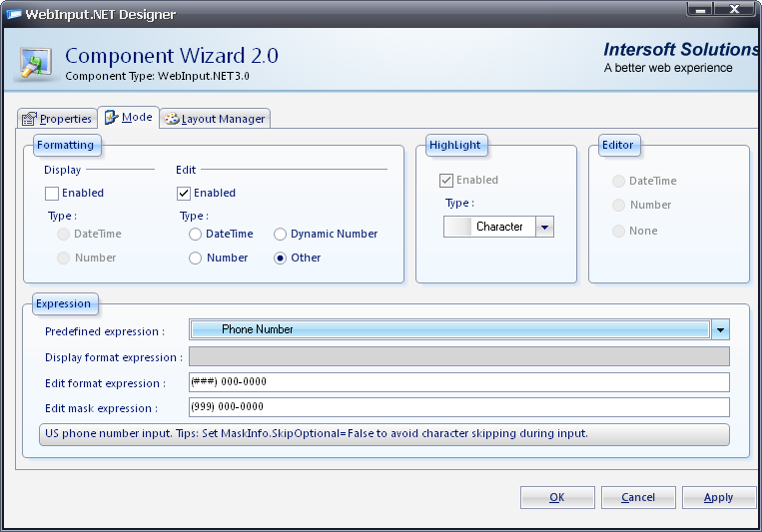Image resolution: width=762 pixels, height=532 pixels.
Task: Select the Edit Number radio option
Action: tap(195, 259)
